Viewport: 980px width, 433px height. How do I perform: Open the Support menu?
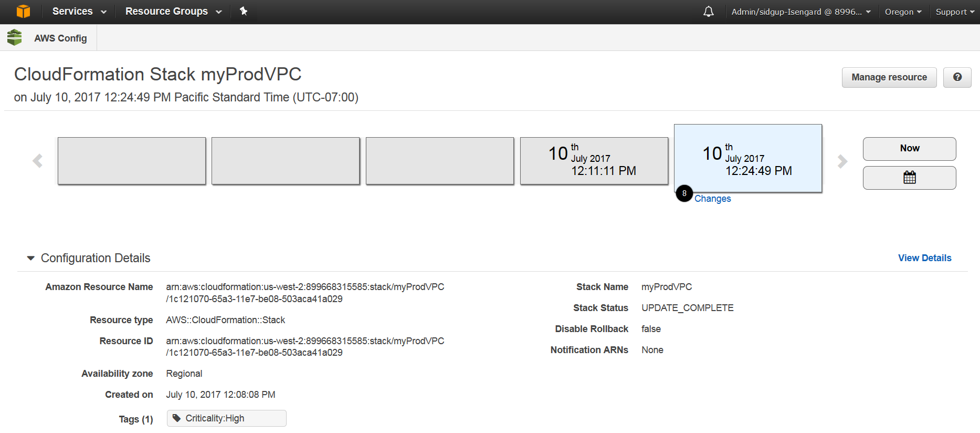[955, 12]
